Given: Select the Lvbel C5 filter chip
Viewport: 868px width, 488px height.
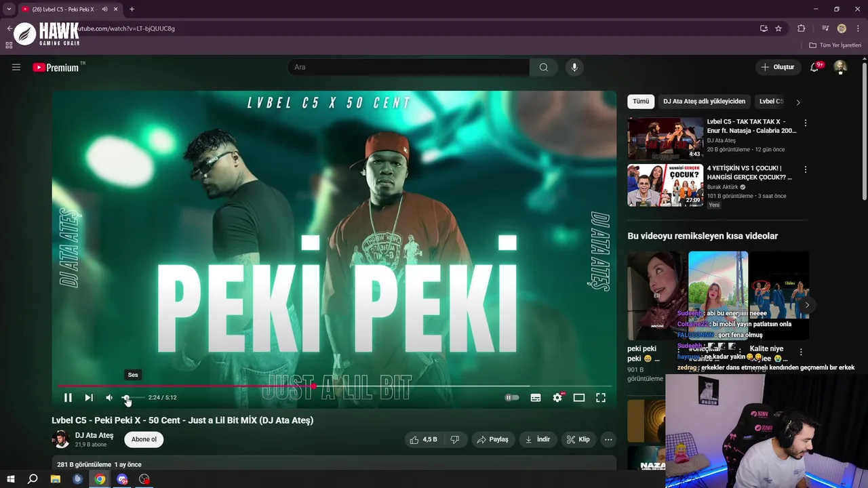Looking at the screenshot, I should (x=772, y=102).
